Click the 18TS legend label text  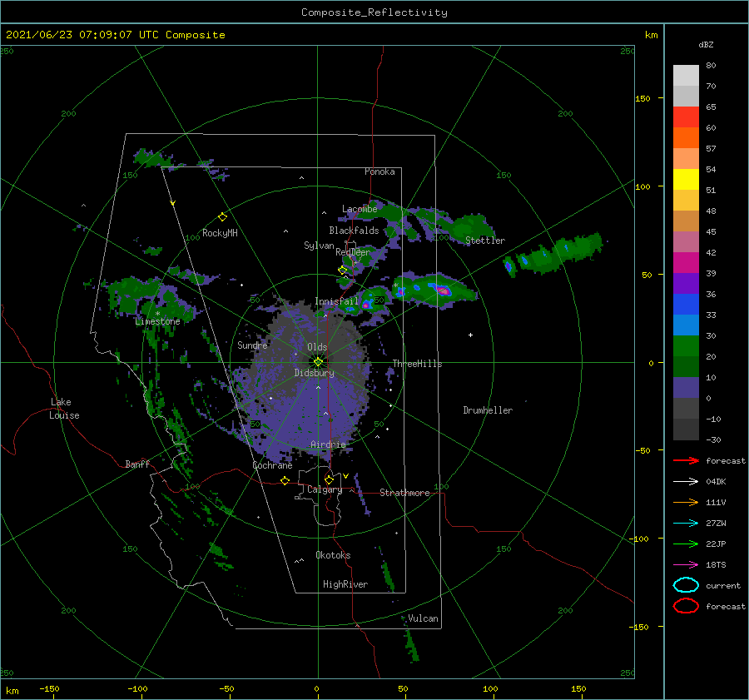716,565
